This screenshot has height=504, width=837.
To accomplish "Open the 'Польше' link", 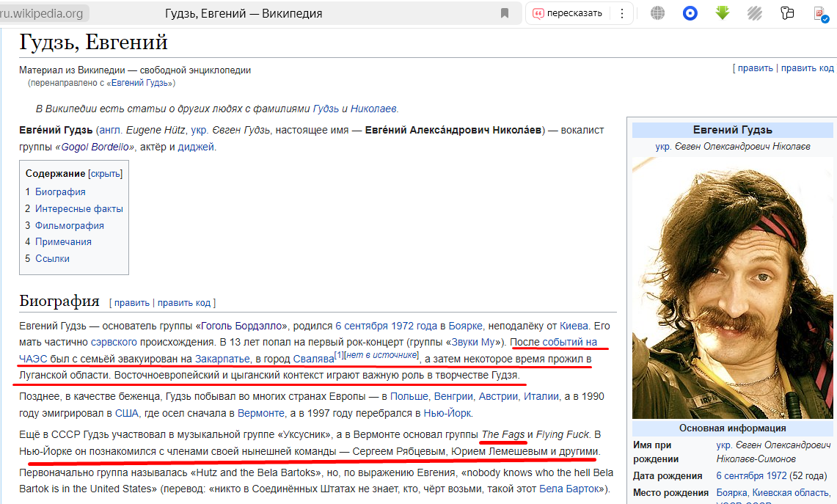I will (x=409, y=396).
